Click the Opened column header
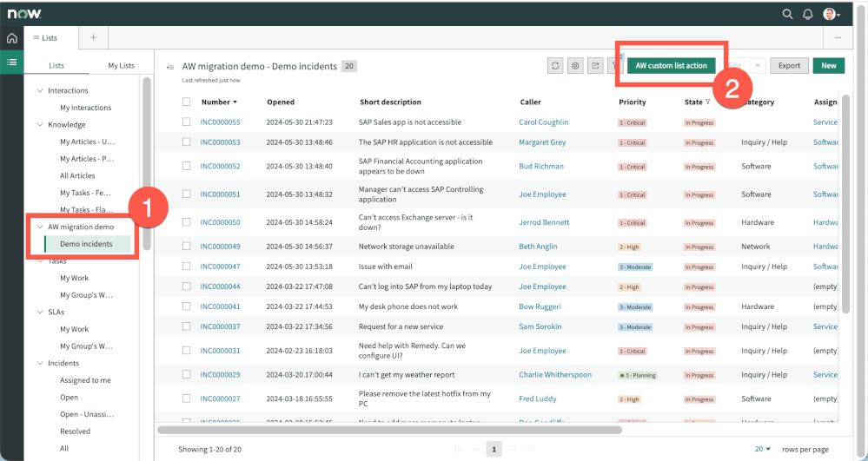 point(281,102)
